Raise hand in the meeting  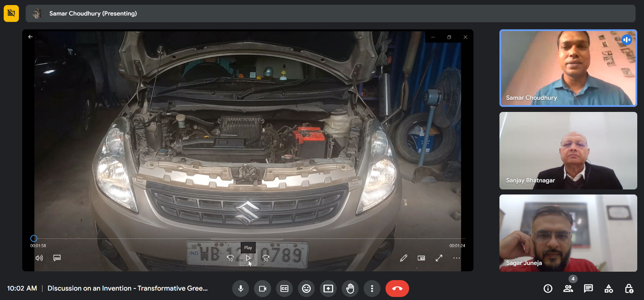pos(350,289)
